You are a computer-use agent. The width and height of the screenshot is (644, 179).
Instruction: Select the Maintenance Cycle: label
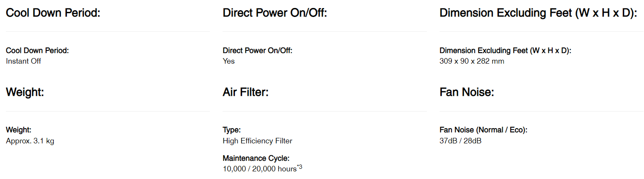point(256,158)
